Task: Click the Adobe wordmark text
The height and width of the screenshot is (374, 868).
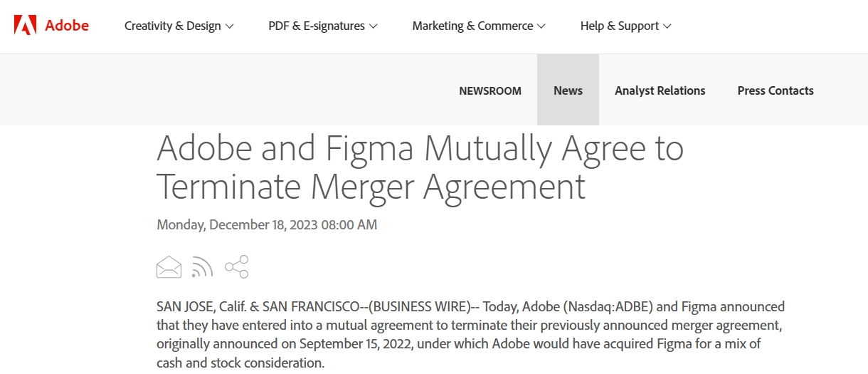Action: pos(67,26)
